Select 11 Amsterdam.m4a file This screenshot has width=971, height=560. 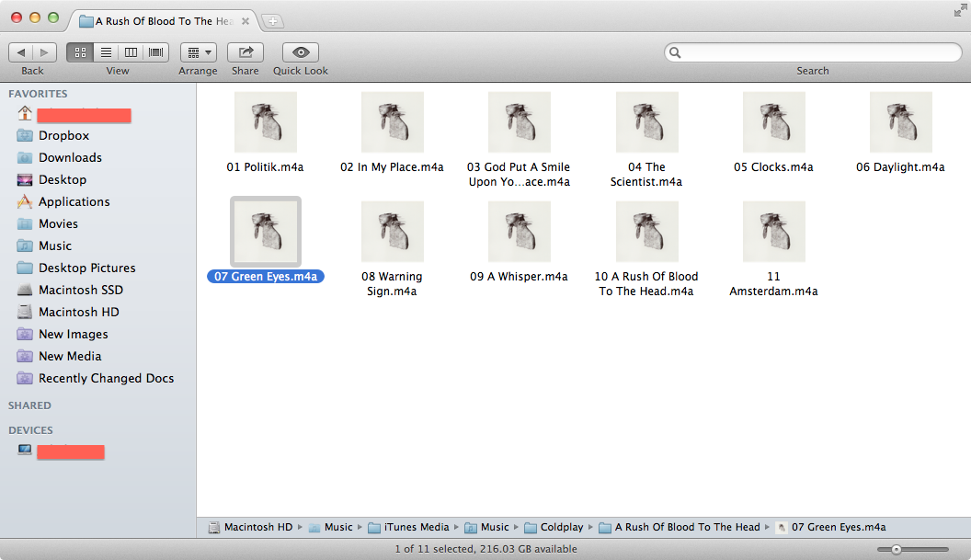tap(774, 232)
